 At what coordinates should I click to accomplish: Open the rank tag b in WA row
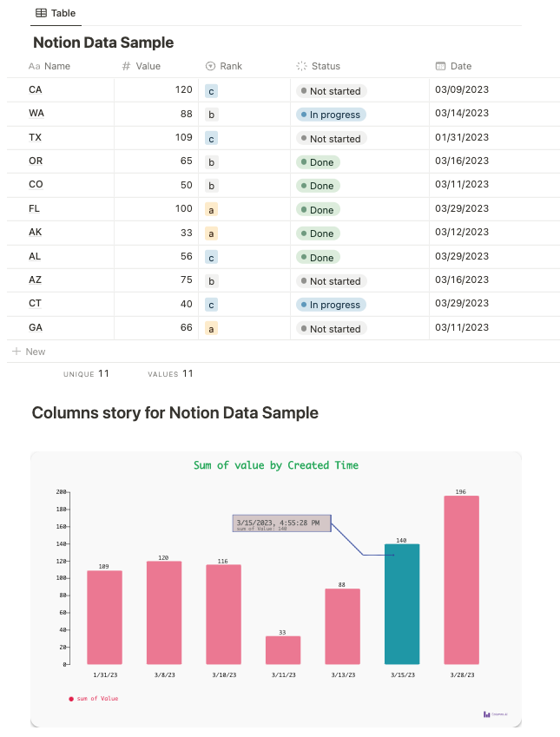click(211, 115)
